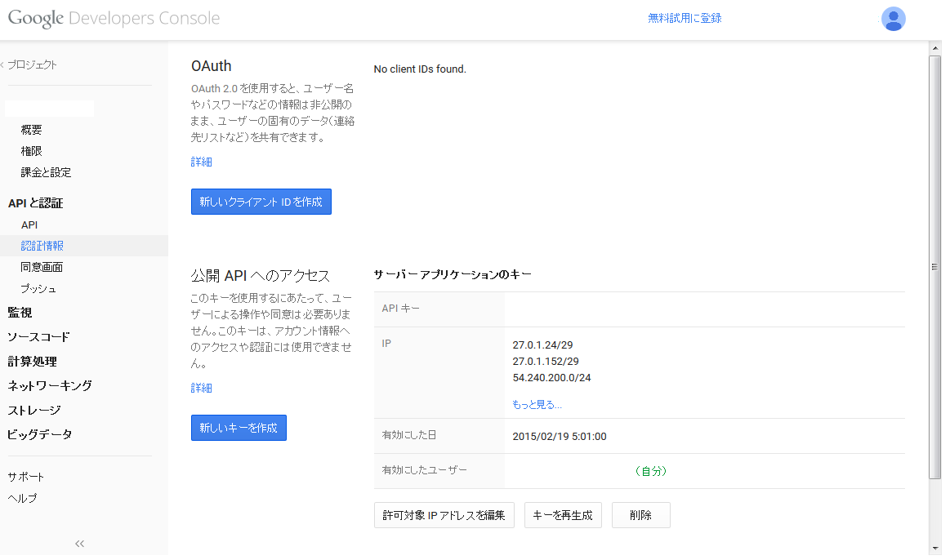Expand the ビッグデータ section
This screenshot has height=560, width=950.
pos(39,434)
